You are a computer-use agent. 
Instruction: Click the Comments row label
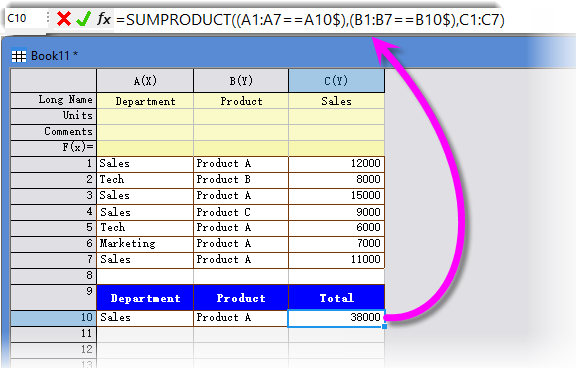click(54, 132)
